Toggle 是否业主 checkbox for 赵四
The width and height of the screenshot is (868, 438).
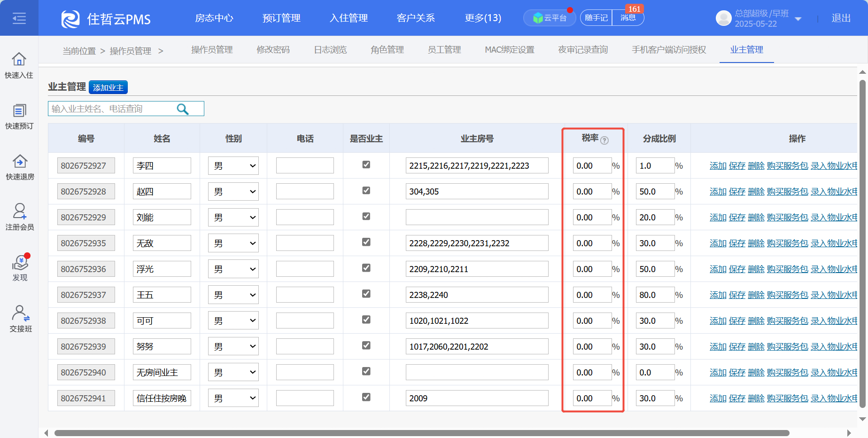click(366, 190)
